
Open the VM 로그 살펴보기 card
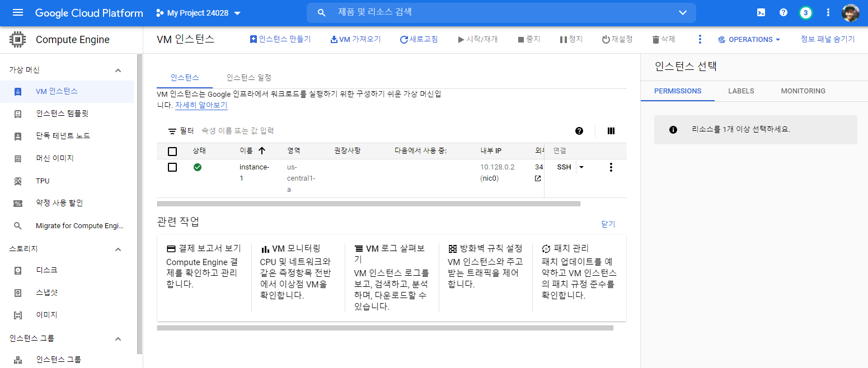[392, 277]
